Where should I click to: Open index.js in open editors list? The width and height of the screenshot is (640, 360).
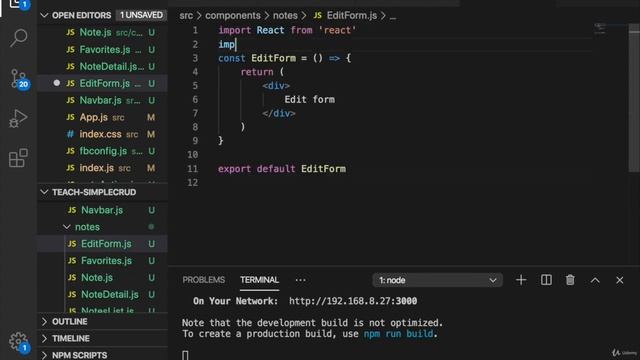pyautogui.click(x=102, y=168)
